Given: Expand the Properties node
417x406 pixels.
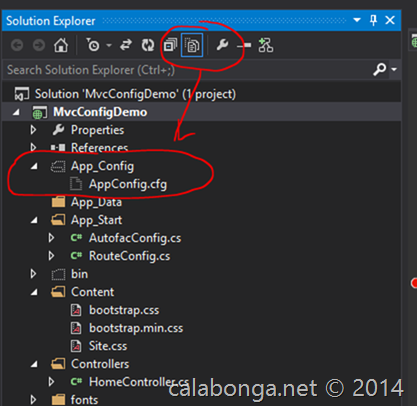Looking at the screenshot, I should click(33, 130).
